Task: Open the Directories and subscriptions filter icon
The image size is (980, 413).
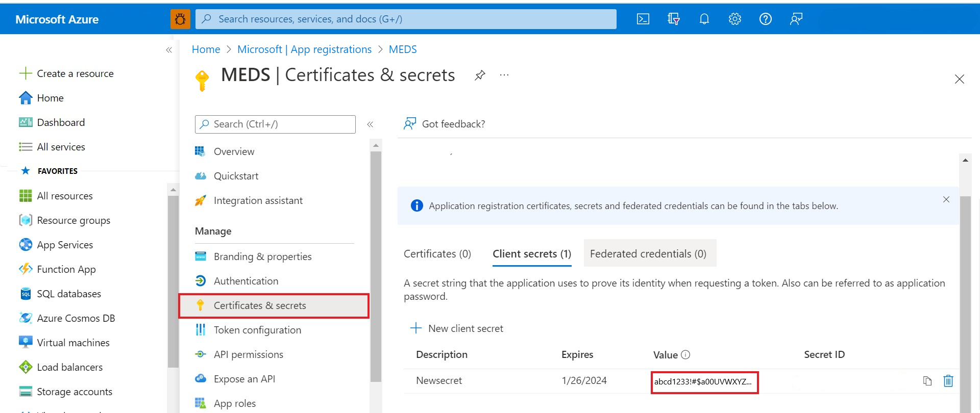Action: point(674,19)
